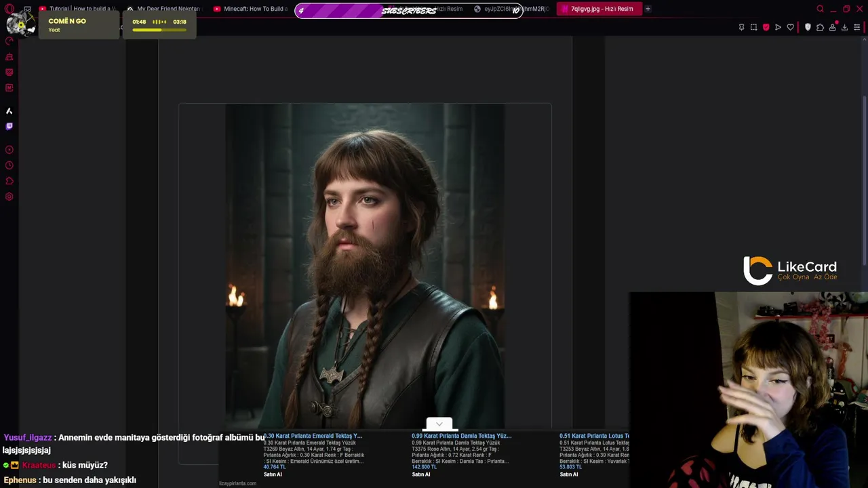
Task: Open the extensions puzzle icon in toolbar
Action: tap(820, 27)
